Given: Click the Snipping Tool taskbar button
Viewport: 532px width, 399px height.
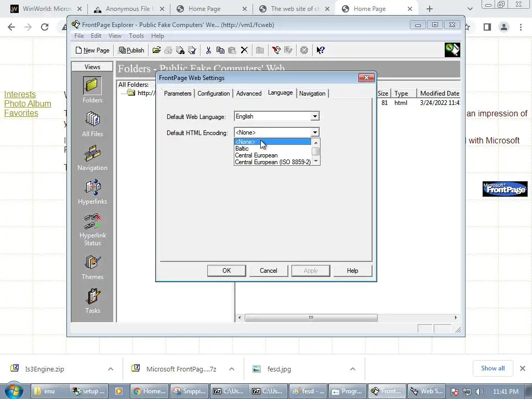Looking at the screenshot, I should point(190,391).
